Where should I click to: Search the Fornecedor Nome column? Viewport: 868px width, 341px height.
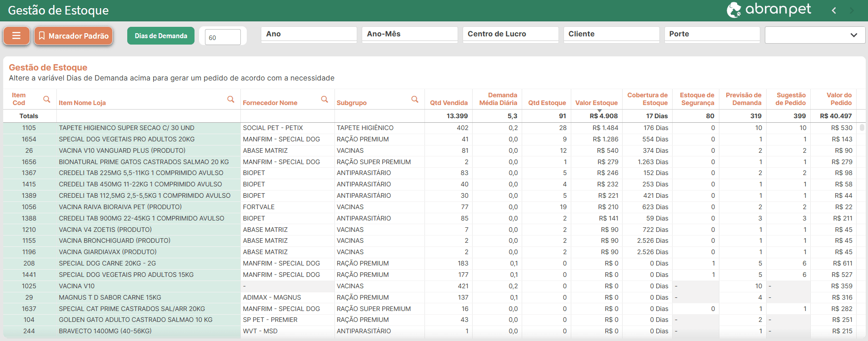point(324,99)
